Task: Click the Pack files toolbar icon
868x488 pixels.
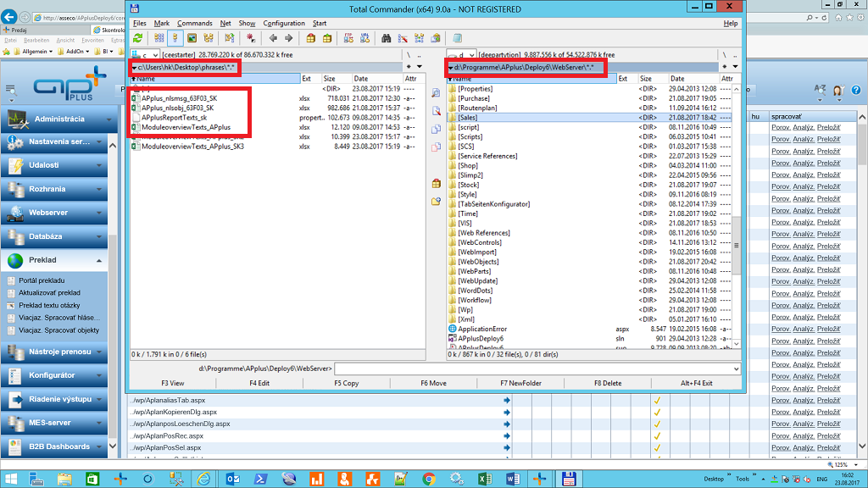Action: pos(310,38)
